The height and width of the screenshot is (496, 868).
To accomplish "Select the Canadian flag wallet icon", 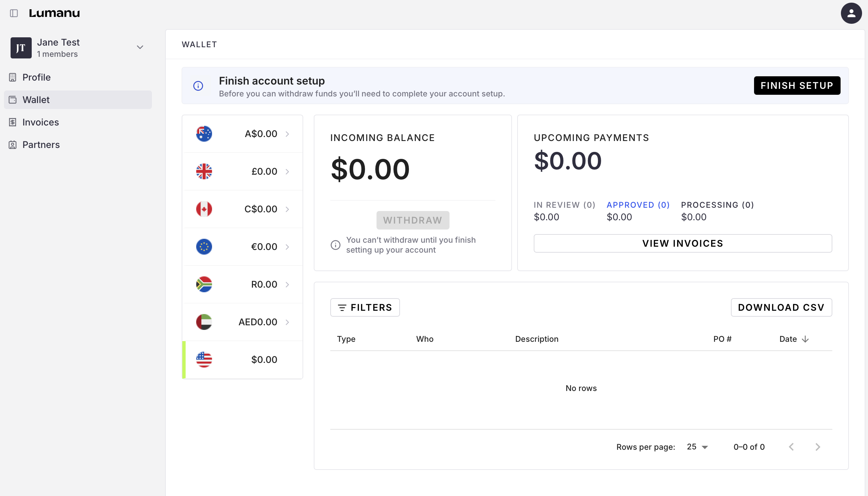I will [x=204, y=209].
